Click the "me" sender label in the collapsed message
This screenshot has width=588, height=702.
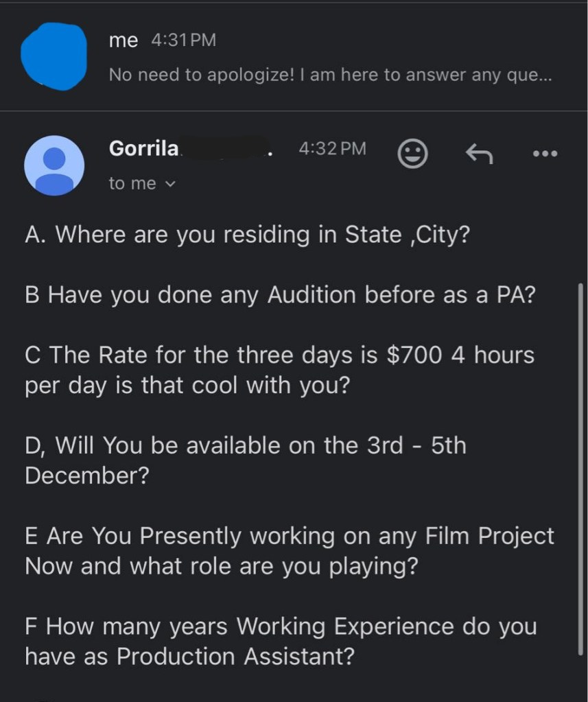tap(123, 40)
